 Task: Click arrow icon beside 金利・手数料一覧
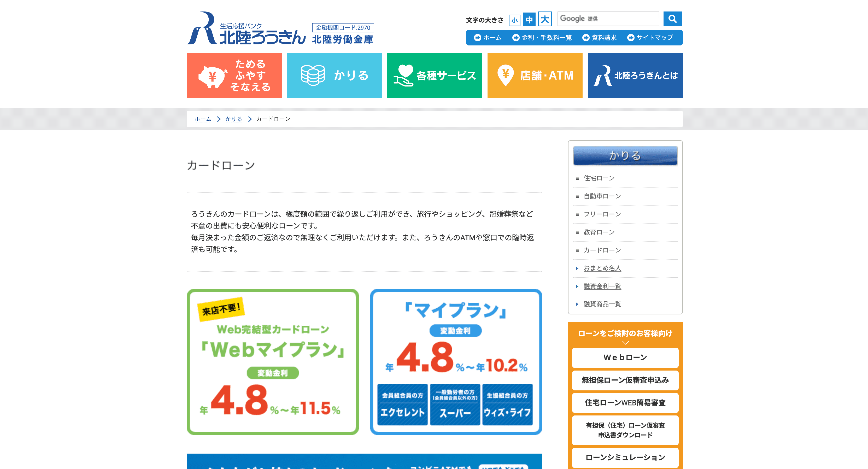(516, 38)
